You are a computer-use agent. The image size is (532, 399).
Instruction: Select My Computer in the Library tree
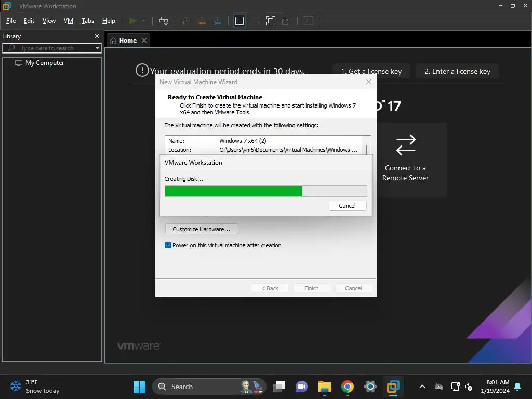[45, 63]
